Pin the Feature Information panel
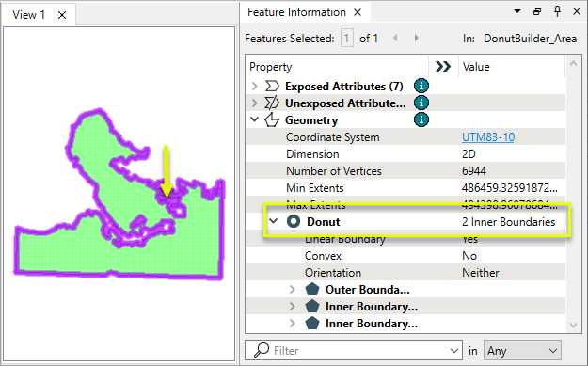This screenshot has width=588, height=366. [x=557, y=11]
